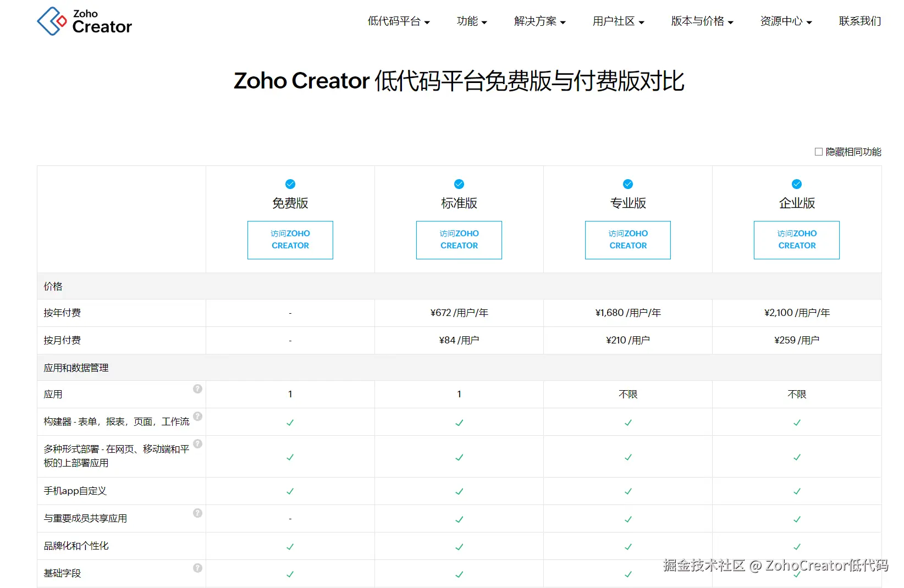Open the 版本与价格 dropdown
Viewport: 904px width, 588px height.
(702, 21)
